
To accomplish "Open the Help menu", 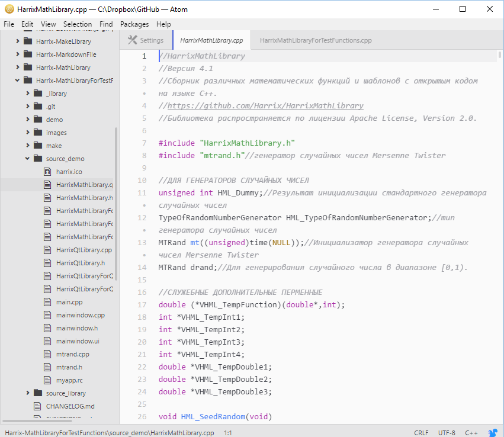I will (x=163, y=24).
